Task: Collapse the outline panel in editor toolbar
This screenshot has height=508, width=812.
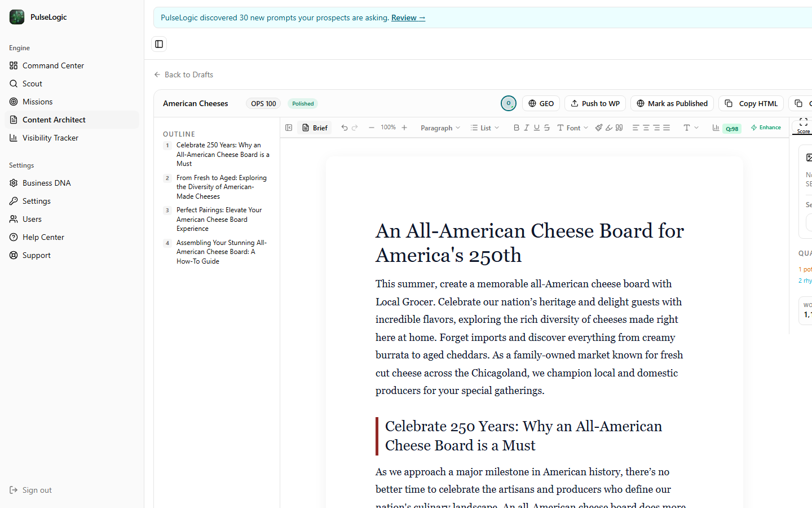Action: click(x=289, y=128)
